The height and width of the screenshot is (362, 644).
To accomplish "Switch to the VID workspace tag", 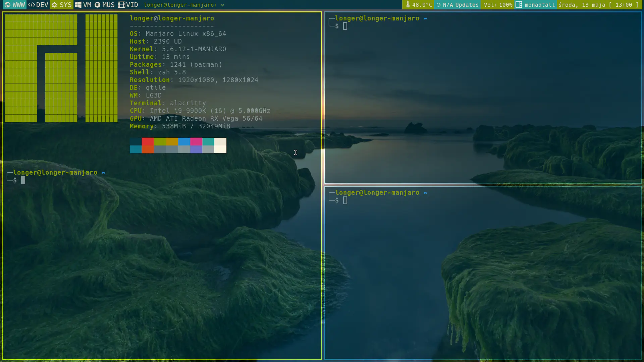I will 128,5.
